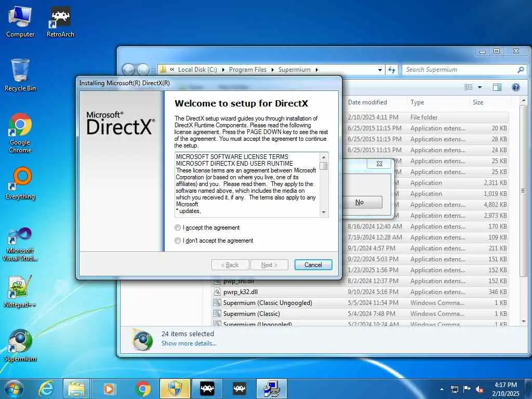This screenshot has height=399, width=532.
Task: Click the 2,311 KB Application size cell
Action: pos(495,183)
